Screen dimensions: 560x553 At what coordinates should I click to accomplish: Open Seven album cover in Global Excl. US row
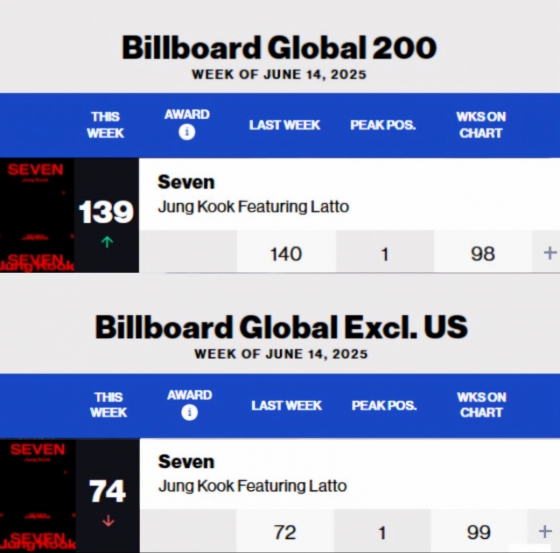(x=38, y=495)
